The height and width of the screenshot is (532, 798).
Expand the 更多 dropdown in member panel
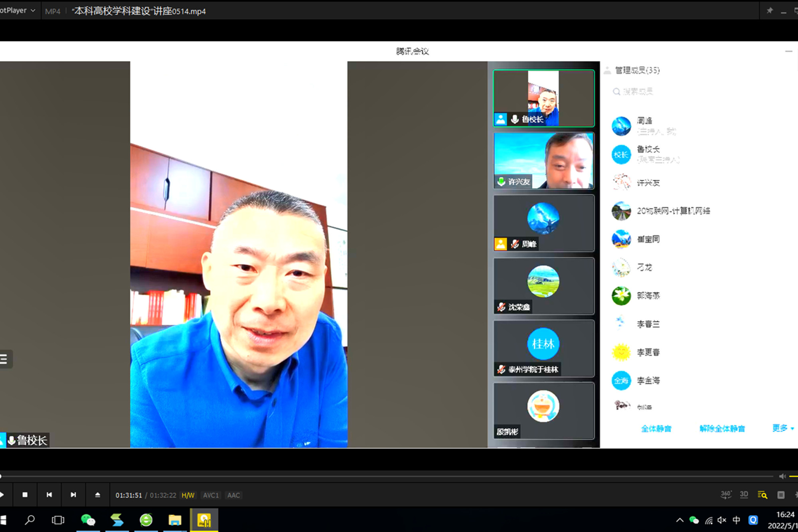pos(783,428)
